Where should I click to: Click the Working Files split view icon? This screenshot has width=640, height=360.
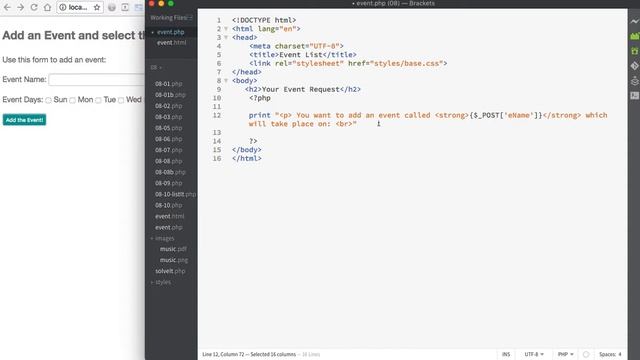(x=190, y=18)
